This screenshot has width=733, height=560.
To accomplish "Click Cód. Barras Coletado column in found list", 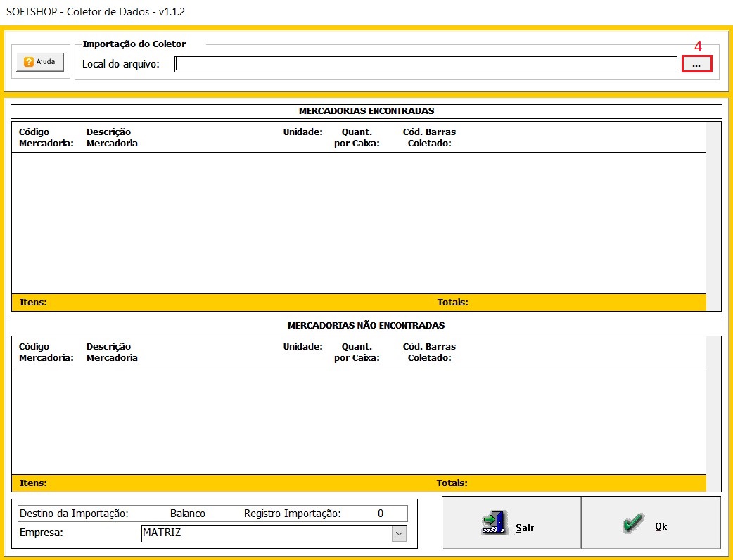I will click(429, 137).
